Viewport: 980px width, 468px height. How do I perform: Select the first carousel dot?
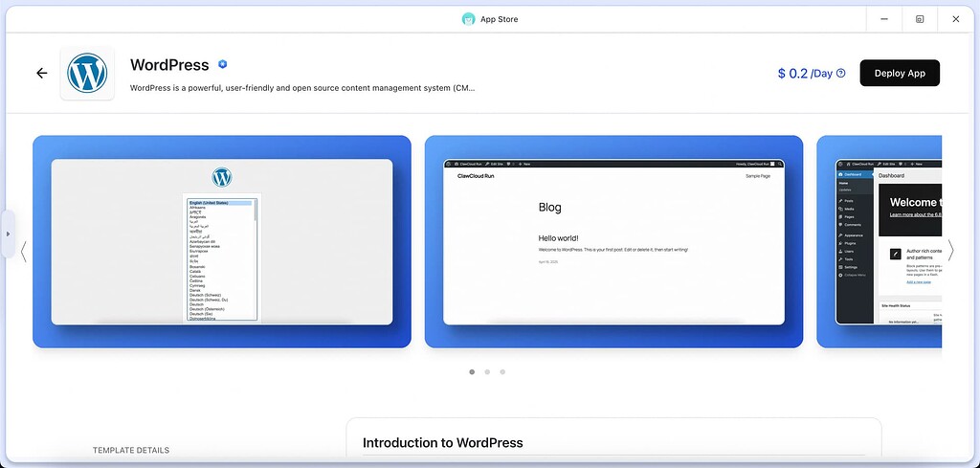472,371
